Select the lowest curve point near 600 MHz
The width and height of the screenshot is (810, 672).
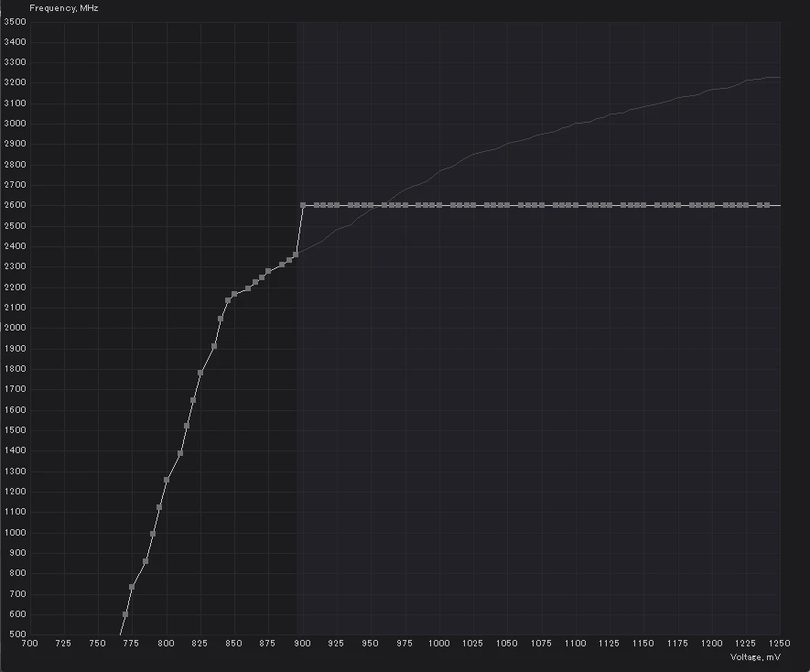125,614
